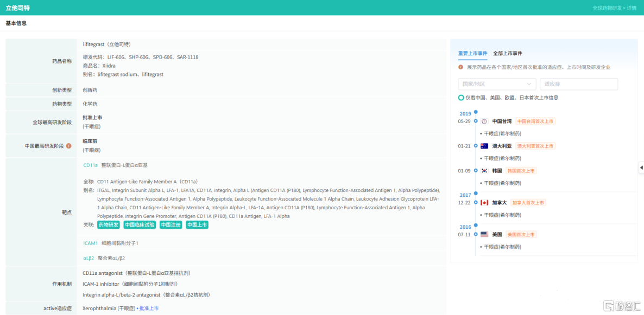Open the ICAM1 target link
644x315 pixels.
pyautogui.click(x=90, y=243)
